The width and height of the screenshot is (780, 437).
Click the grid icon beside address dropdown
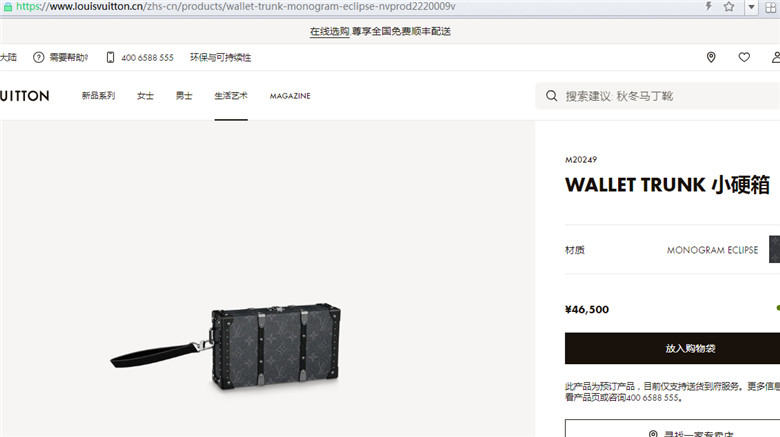(771, 7)
